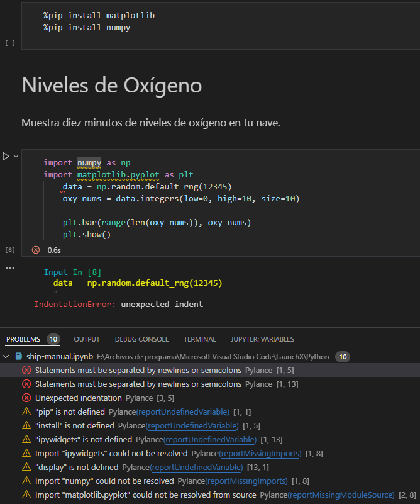Screen dimensions: 420x504
Task: Click the 'oxy_nums = data.integers' code line
Action: 181,199
